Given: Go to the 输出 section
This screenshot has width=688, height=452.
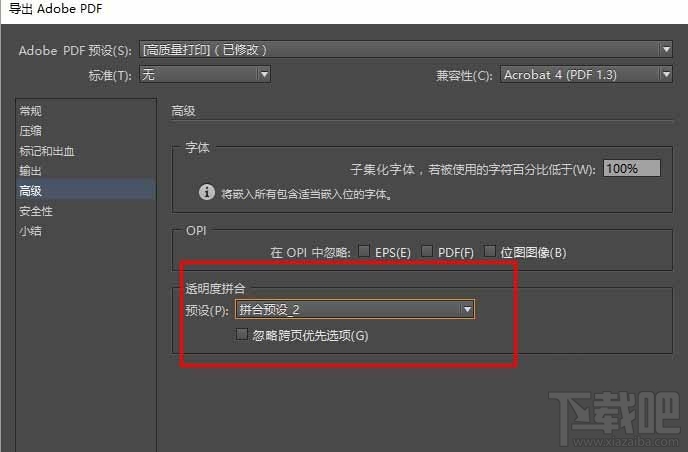Looking at the screenshot, I should pyautogui.click(x=30, y=171).
